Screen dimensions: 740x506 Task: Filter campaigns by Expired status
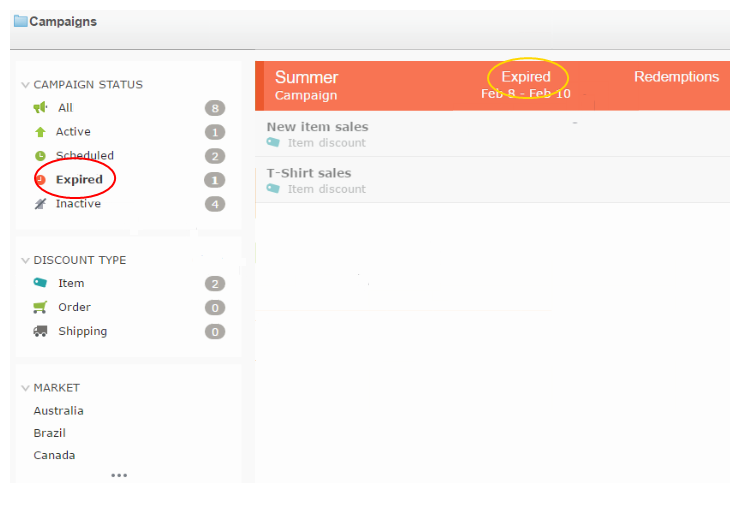pyautogui.click(x=79, y=180)
